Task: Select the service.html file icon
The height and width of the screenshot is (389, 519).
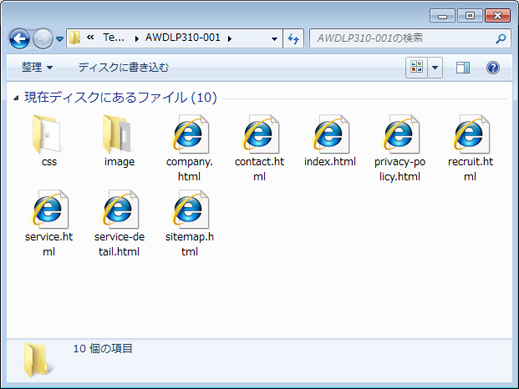Action: [49, 209]
